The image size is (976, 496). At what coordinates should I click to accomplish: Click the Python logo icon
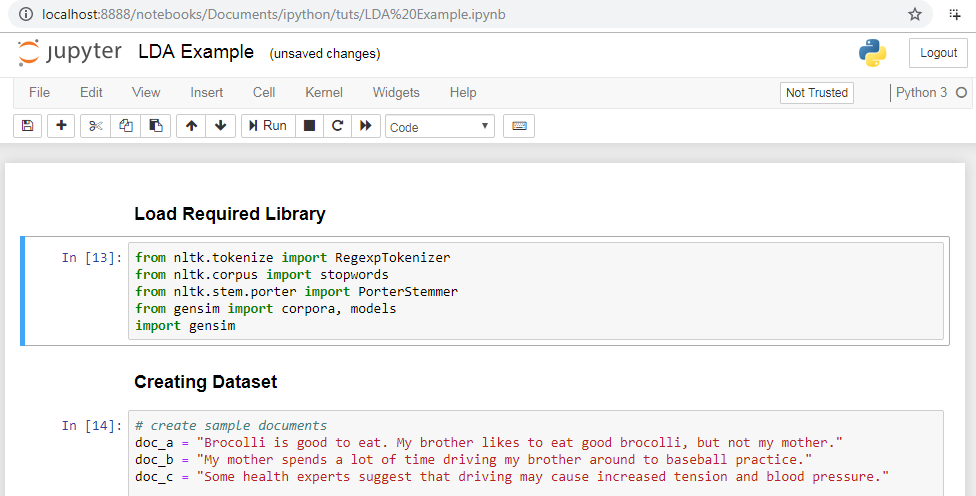click(x=873, y=53)
